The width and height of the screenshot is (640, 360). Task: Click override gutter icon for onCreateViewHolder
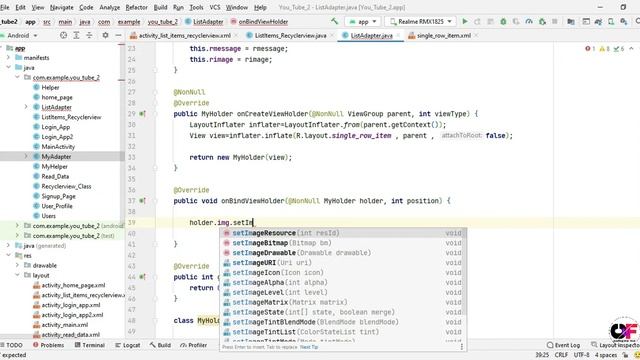(142, 114)
